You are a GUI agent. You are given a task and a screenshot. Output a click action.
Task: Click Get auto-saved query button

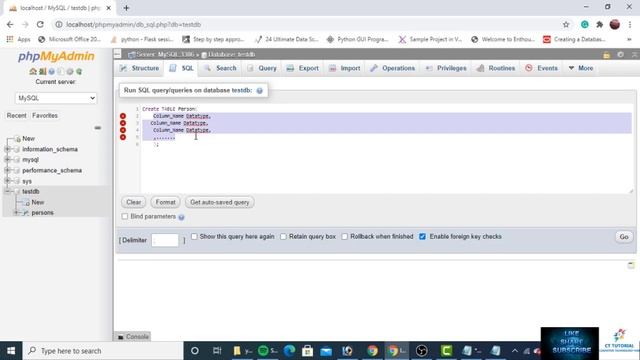pos(220,202)
